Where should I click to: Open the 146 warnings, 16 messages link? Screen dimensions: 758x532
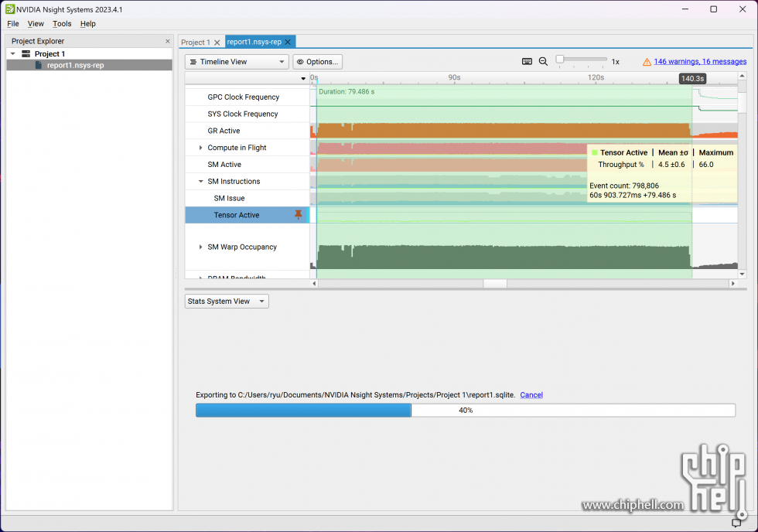pyautogui.click(x=700, y=61)
